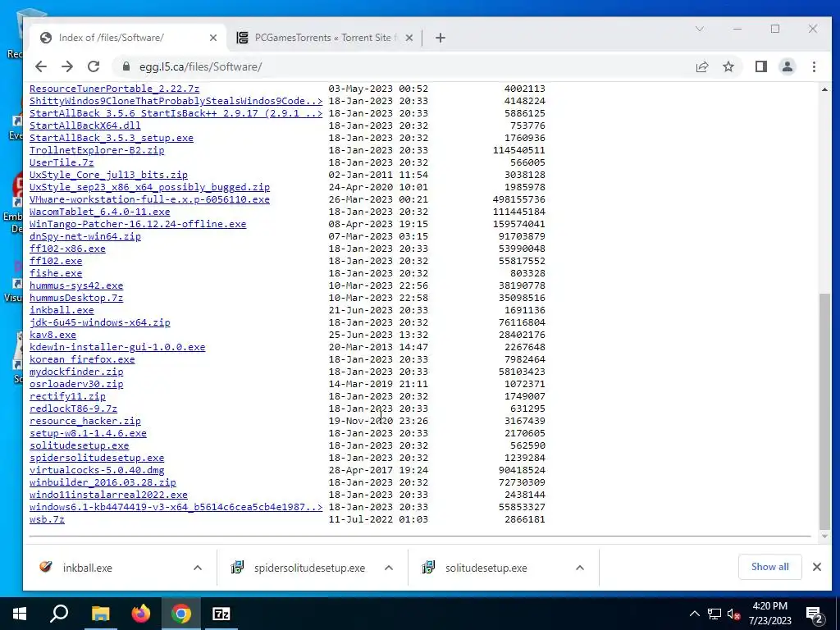Open 7-Zip from the taskbar
Viewport: 840px width, 630px height.
click(221, 614)
